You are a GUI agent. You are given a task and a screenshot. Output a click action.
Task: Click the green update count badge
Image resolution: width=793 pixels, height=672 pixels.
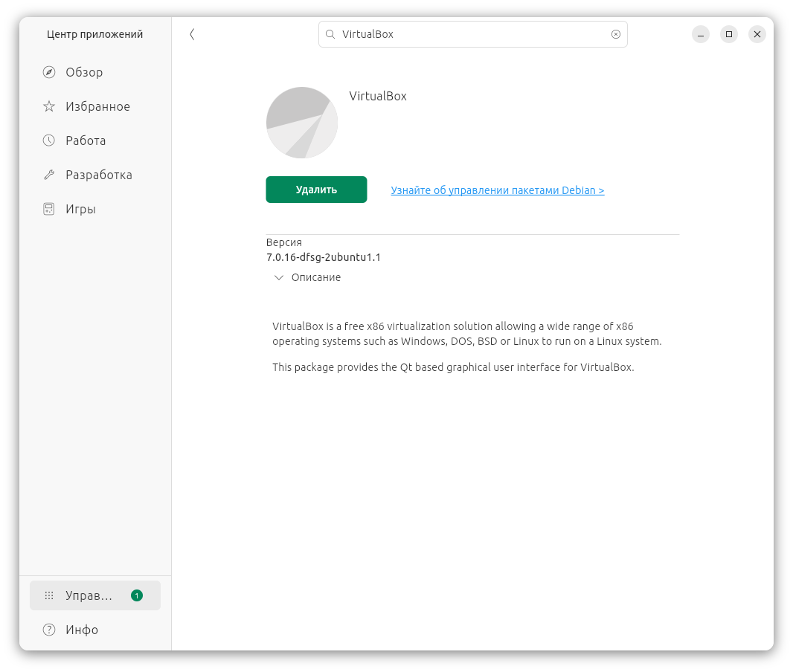tap(137, 595)
